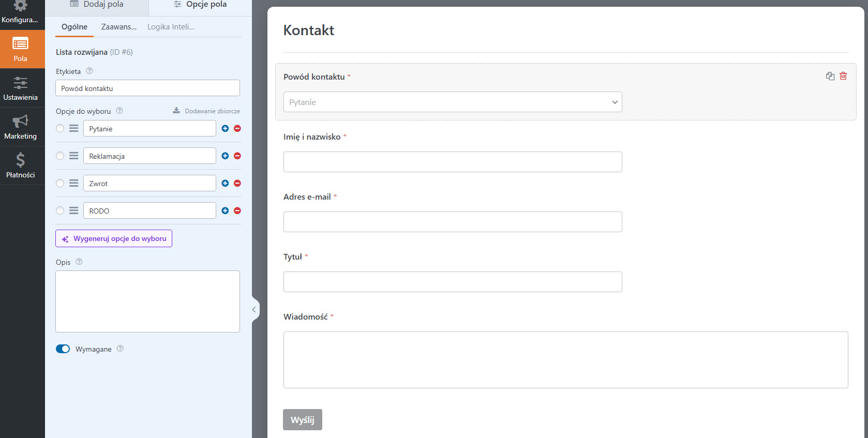Set Pytanie as the default choice
868x438 pixels.
click(x=60, y=128)
